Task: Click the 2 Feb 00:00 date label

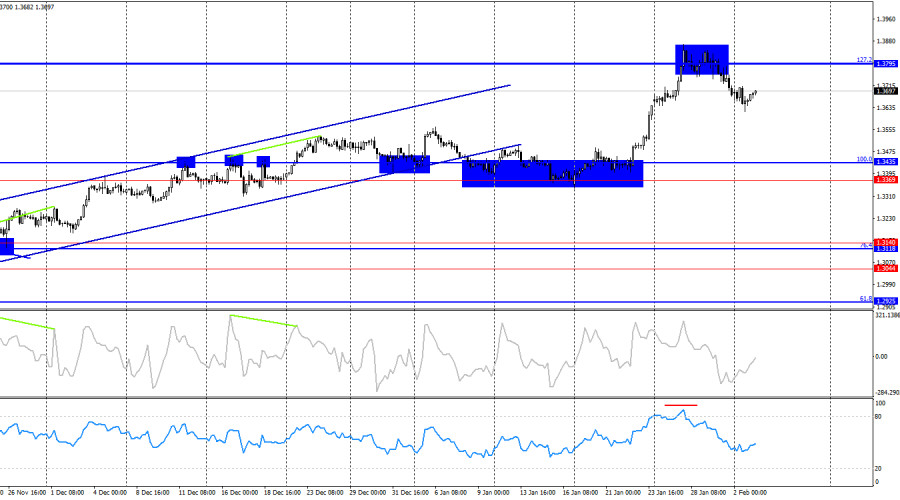Action: tap(750, 493)
